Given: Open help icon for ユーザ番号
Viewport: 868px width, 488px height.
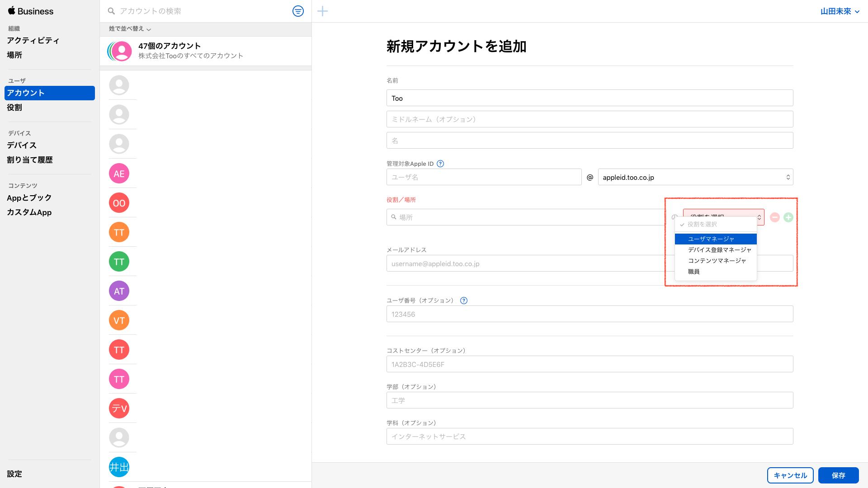Looking at the screenshot, I should point(464,300).
